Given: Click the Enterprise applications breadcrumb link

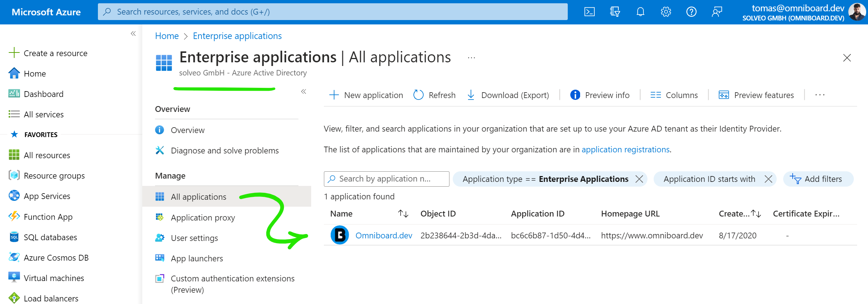Looking at the screenshot, I should tap(237, 36).
